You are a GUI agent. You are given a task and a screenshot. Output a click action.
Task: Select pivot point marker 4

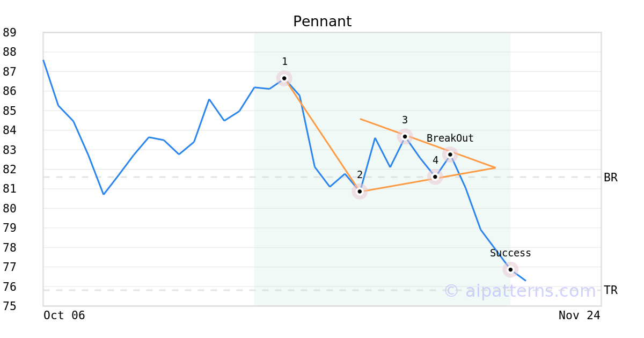click(435, 177)
